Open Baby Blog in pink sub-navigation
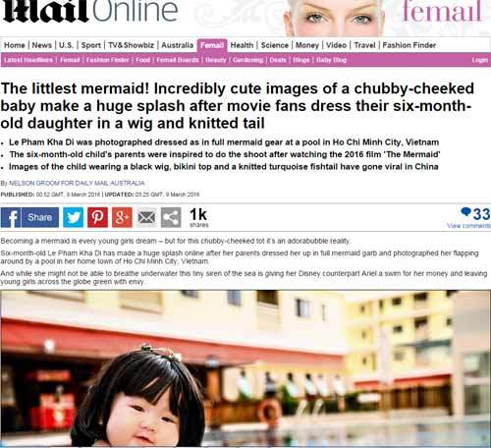 332,60
